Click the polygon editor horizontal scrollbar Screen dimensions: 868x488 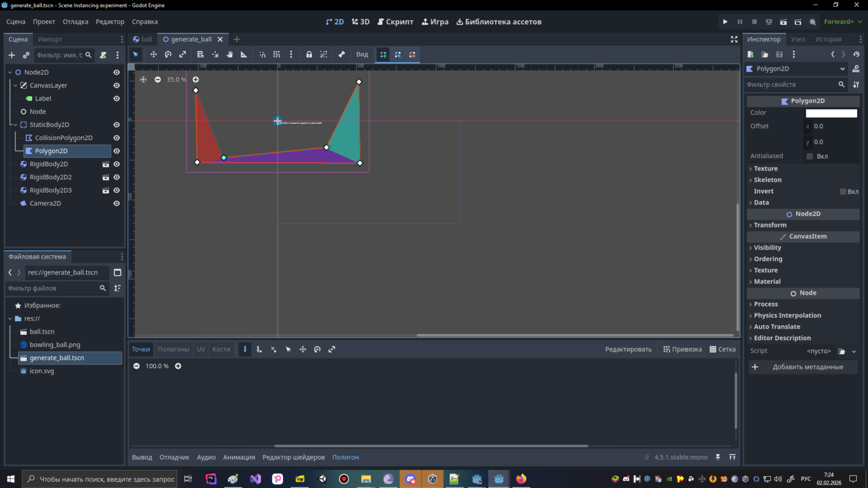click(431, 446)
